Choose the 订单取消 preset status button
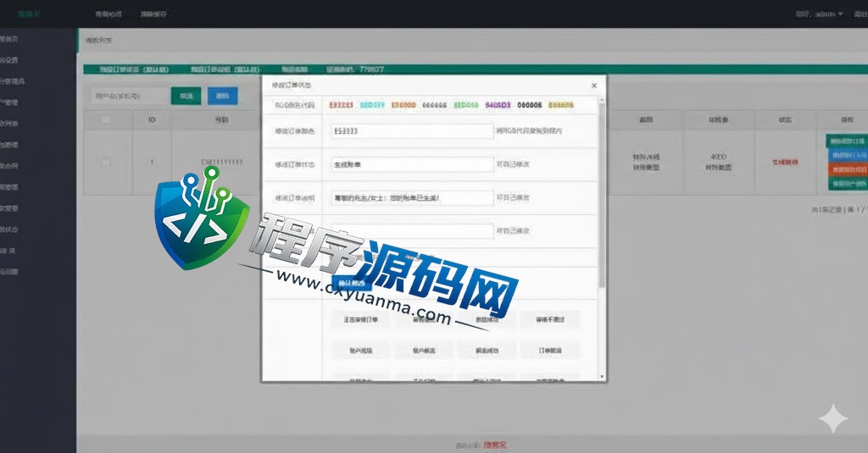Viewport: 868px width, 453px height. click(x=549, y=351)
